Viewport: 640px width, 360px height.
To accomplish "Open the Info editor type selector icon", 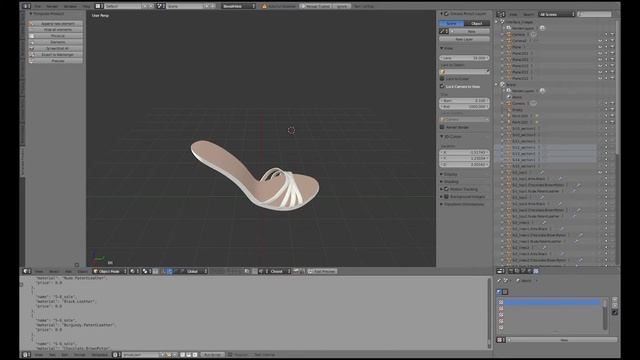I will pos(26,6).
